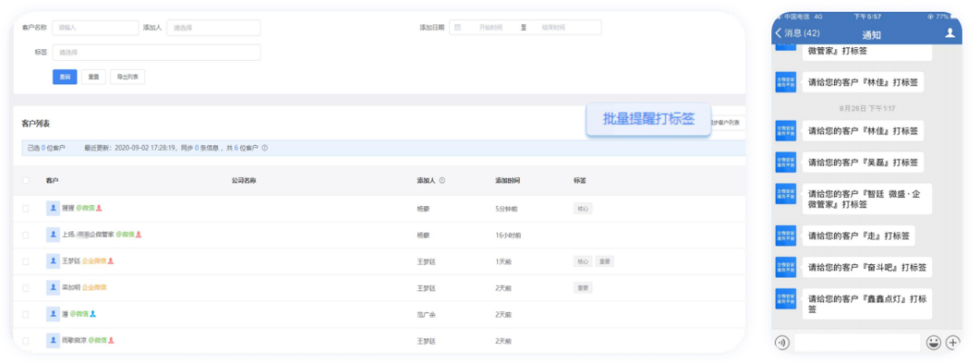Check the box for the customer 潘 row
Screen dimensions: 980x363
point(25,314)
